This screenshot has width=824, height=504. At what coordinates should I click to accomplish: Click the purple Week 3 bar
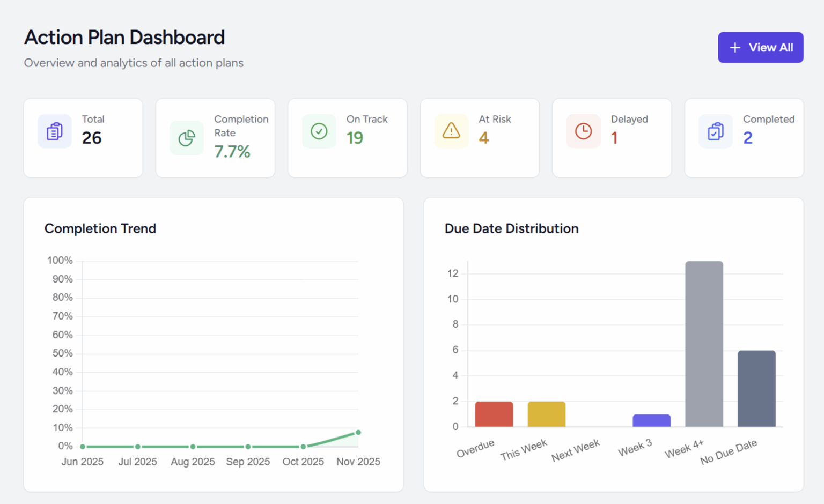(x=651, y=421)
